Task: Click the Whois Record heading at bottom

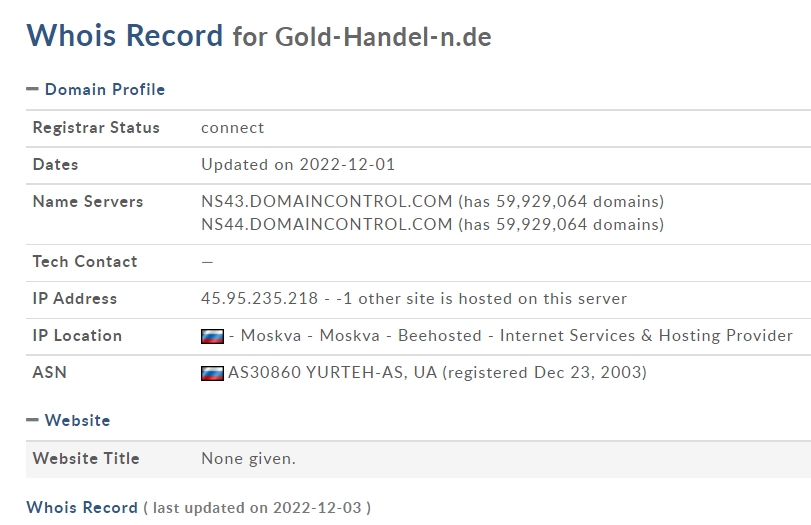Action: click(82, 507)
